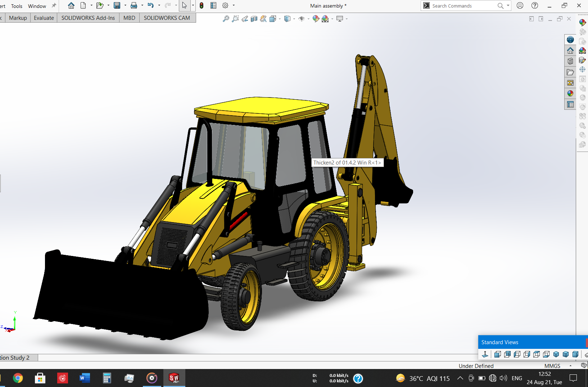Click the Rebuild traffic light icon

(x=202, y=5)
